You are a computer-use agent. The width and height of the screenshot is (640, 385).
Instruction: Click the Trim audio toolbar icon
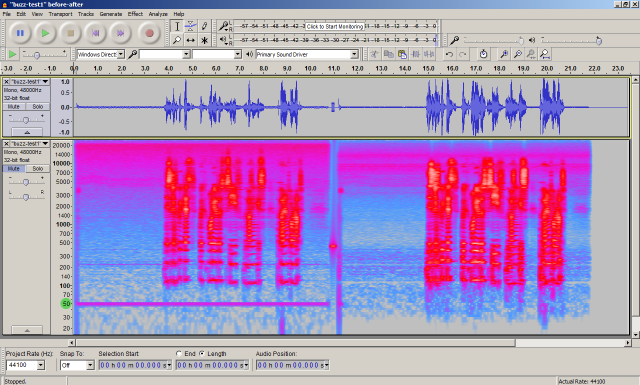[x=416, y=54]
